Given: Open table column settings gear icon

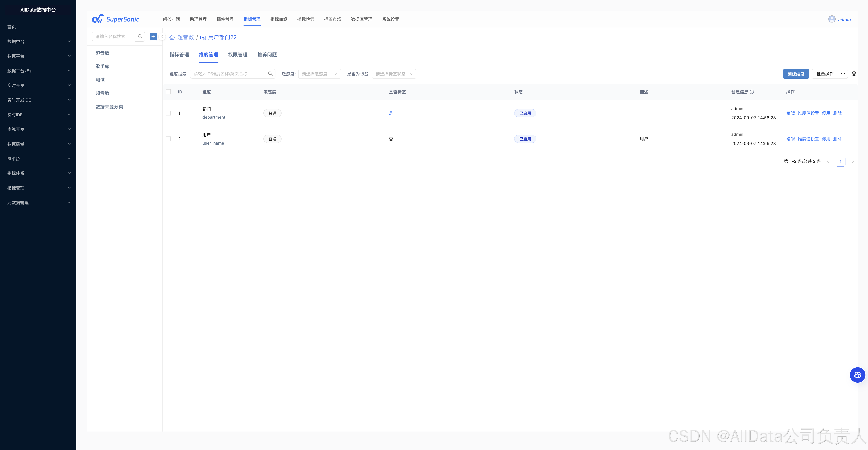Looking at the screenshot, I should click(x=854, y=74).
